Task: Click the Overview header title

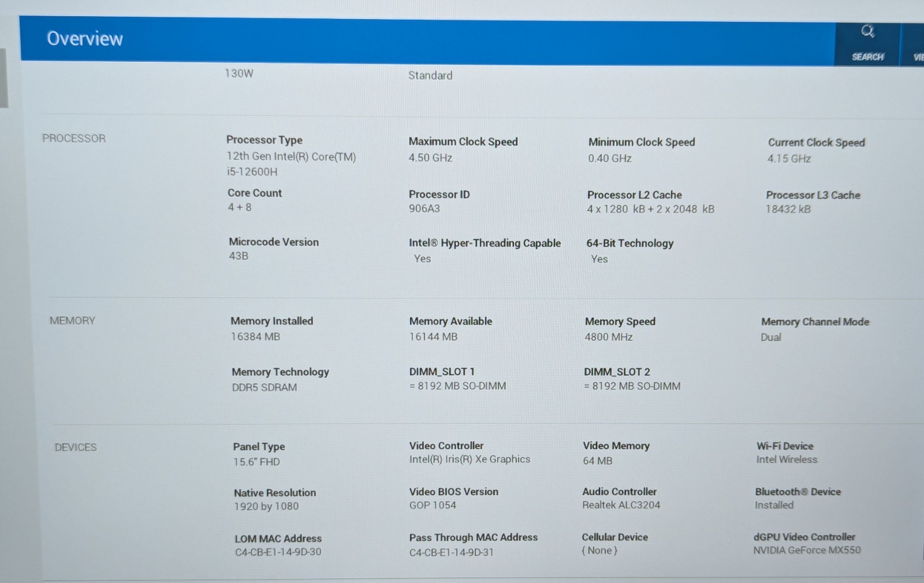Action: click(85, 39)
